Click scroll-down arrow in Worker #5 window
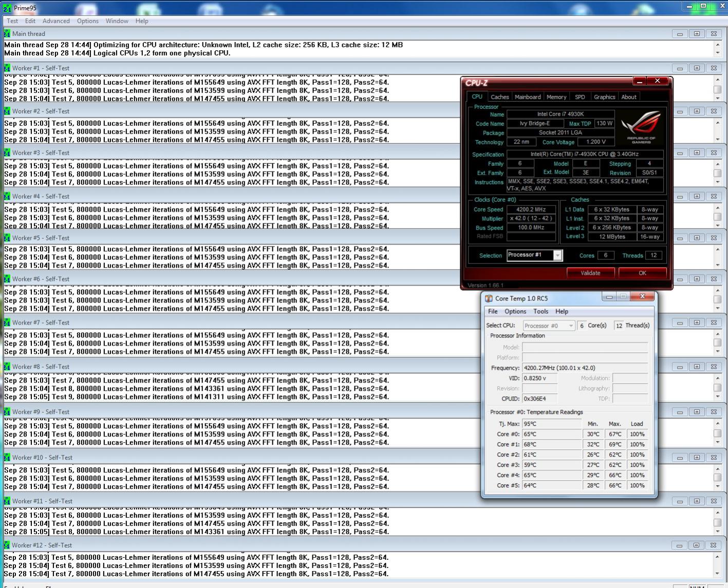Screen dimensions: 728x588 coord(718,265)
